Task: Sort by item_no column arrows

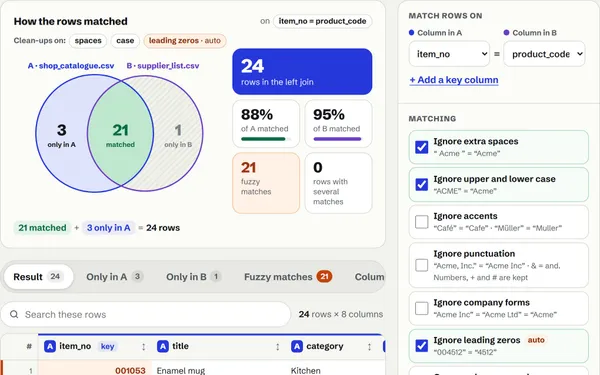Action: [143, 347]
